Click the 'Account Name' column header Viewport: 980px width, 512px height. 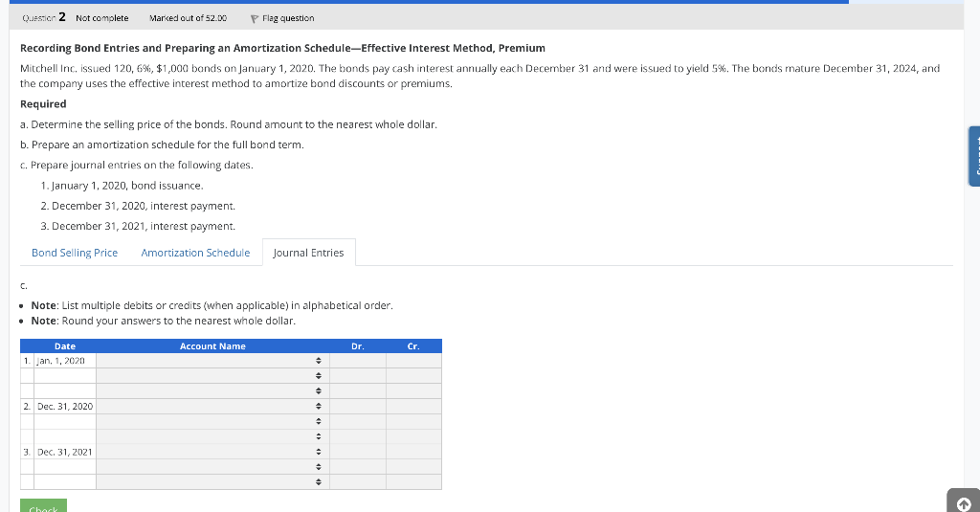point(212,346)
